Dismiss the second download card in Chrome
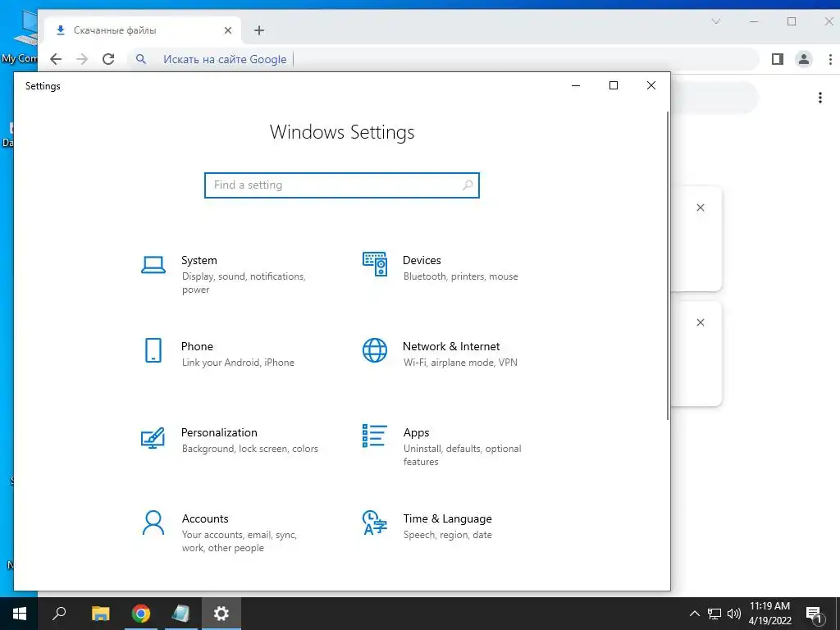The image size is (840, 630). click(x=701, y=322)
